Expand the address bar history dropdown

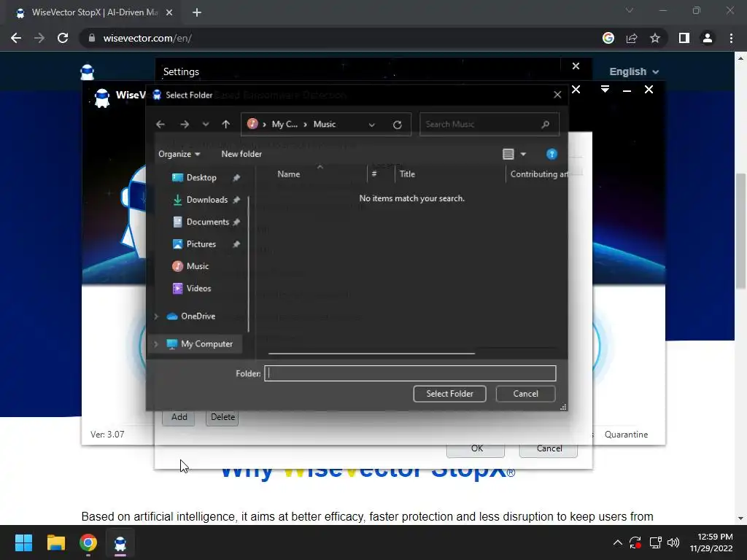(371, 125)
